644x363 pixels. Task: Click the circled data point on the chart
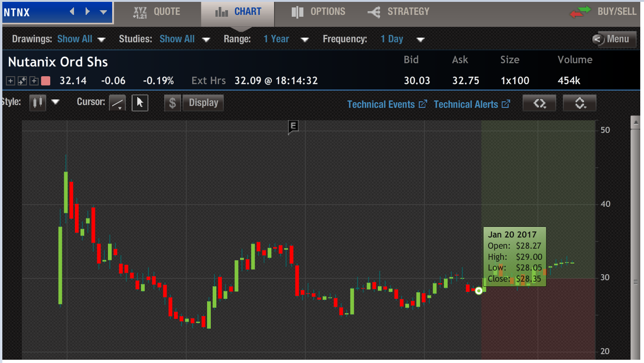click(478, 290)
